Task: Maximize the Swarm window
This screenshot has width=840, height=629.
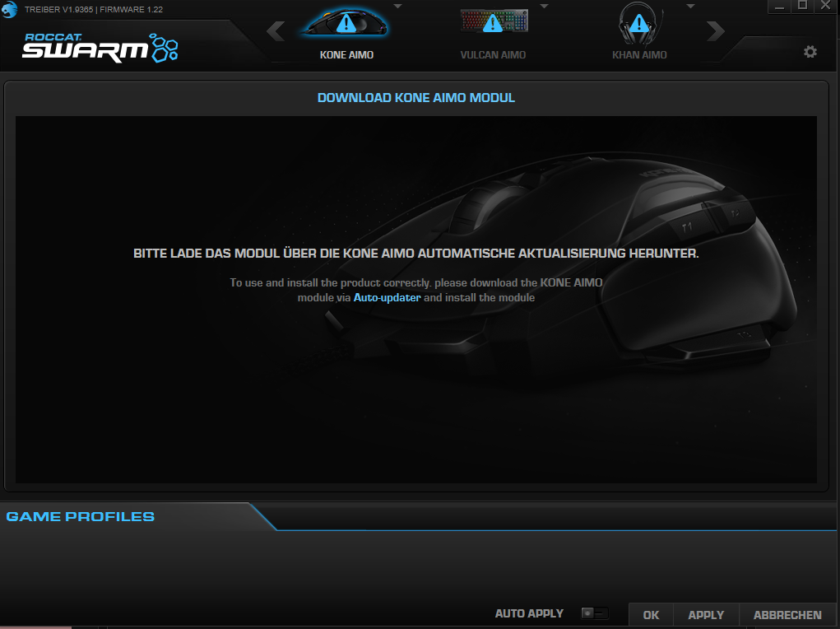Action: [802, 7]
